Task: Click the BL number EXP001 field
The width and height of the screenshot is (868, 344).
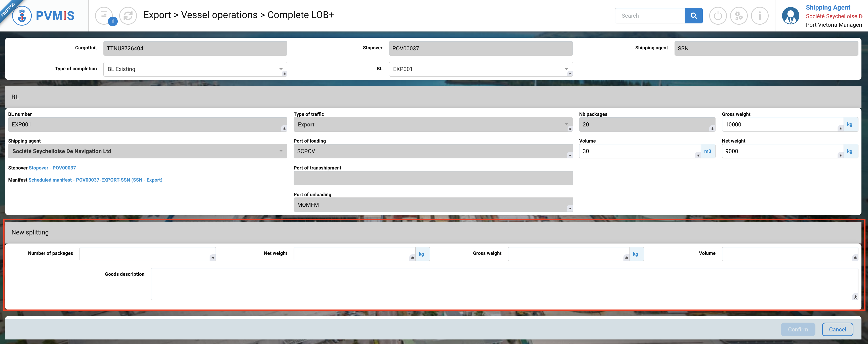Action: tap(148, 124)
